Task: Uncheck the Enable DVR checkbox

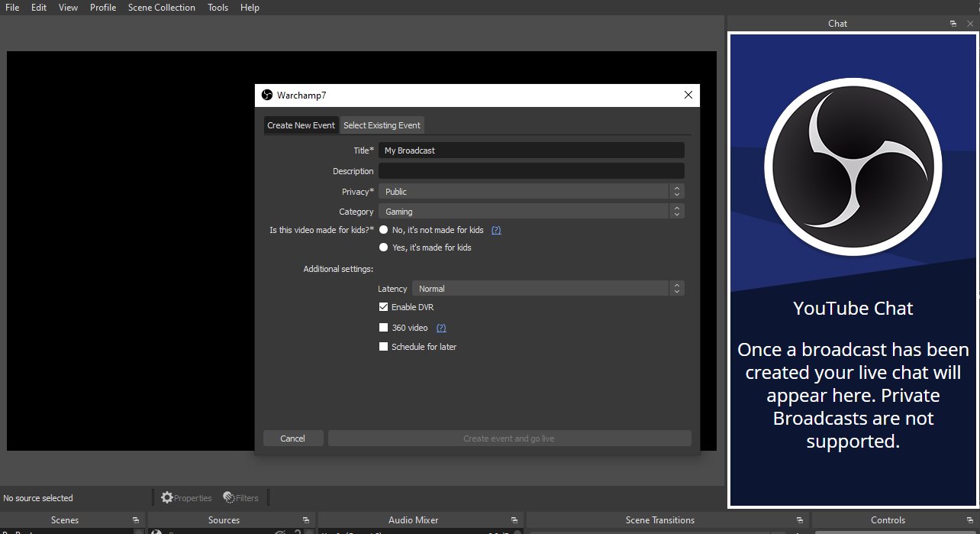Action: pos(384,307)
